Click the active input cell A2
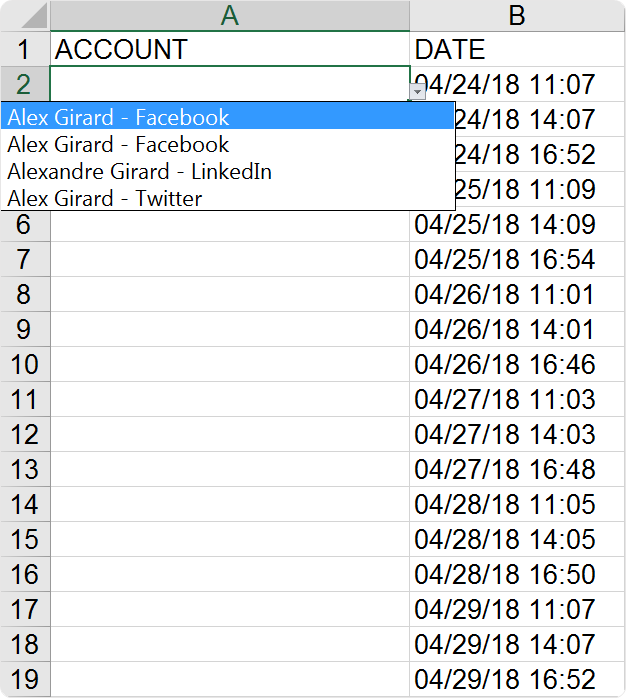Image resolution: width=626 pixels, height=698 pixels. coord(230,84)
